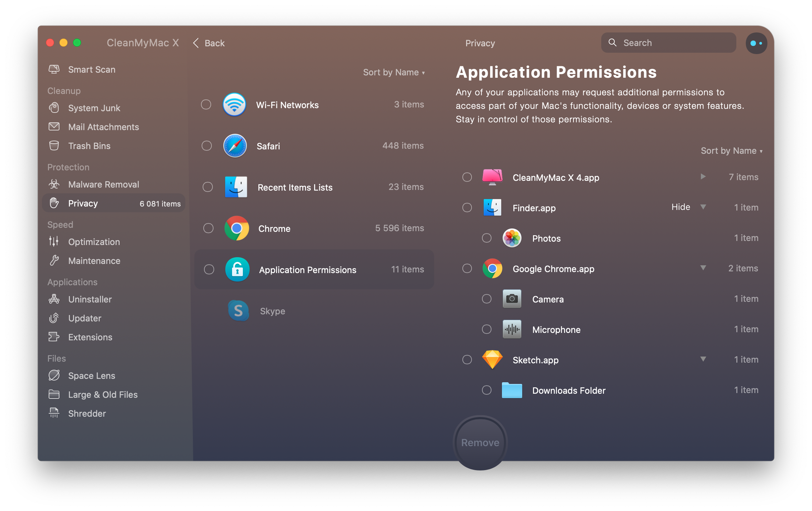
Task: Open the Space Lens module
Action: 113,376
